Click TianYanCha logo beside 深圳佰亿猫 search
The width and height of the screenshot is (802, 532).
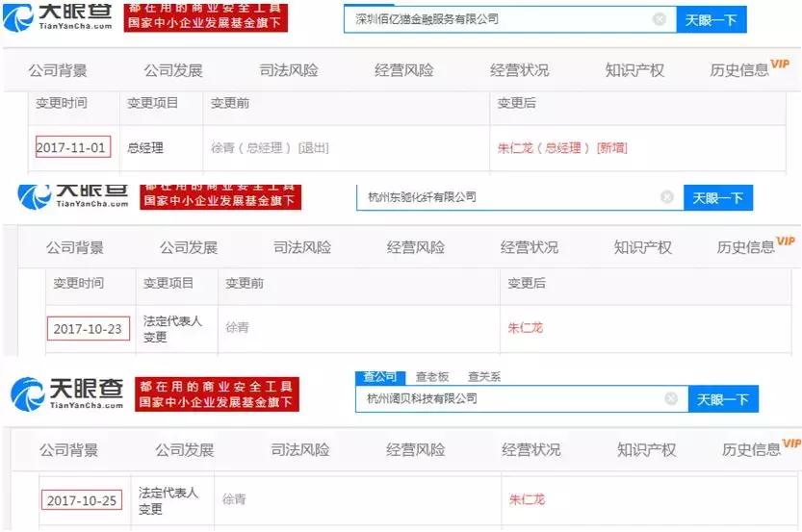pos(58,17)
